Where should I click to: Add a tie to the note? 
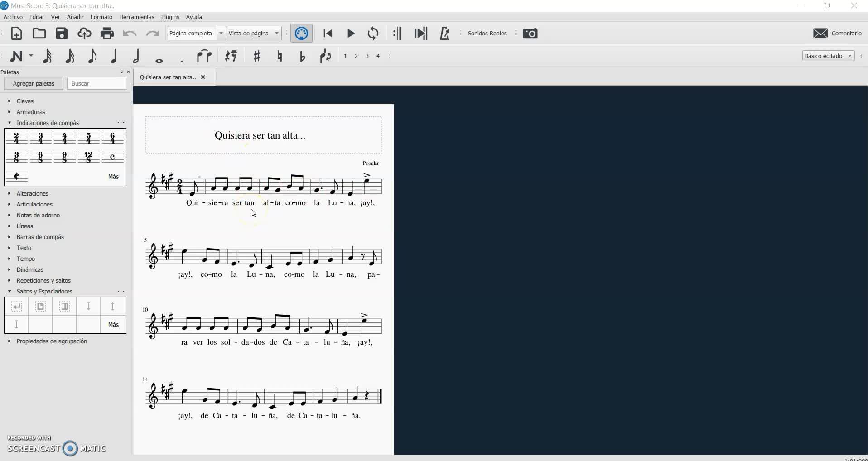(204, 56)
